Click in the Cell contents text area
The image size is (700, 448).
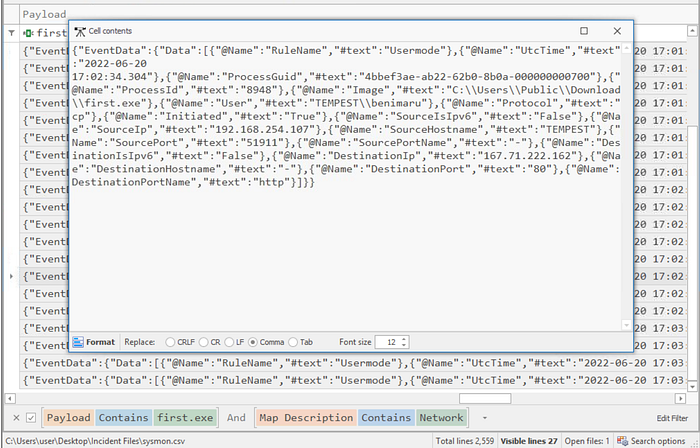point(346,187)
